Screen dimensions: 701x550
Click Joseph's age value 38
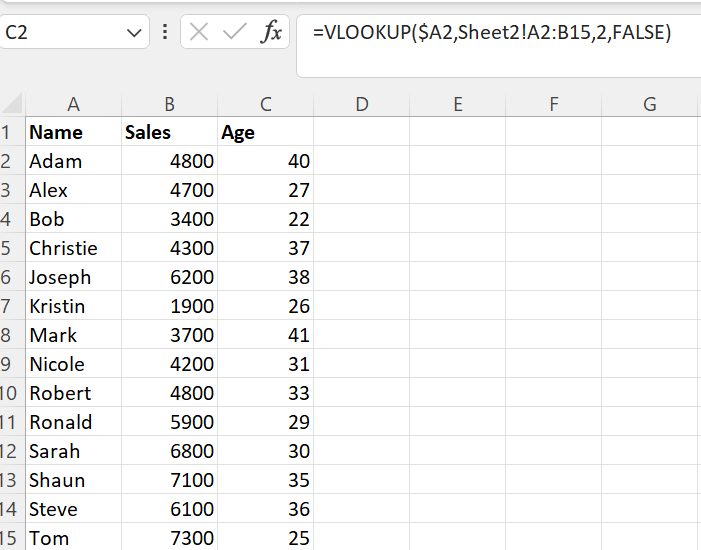pyautogui.click(x=266, y=276)
